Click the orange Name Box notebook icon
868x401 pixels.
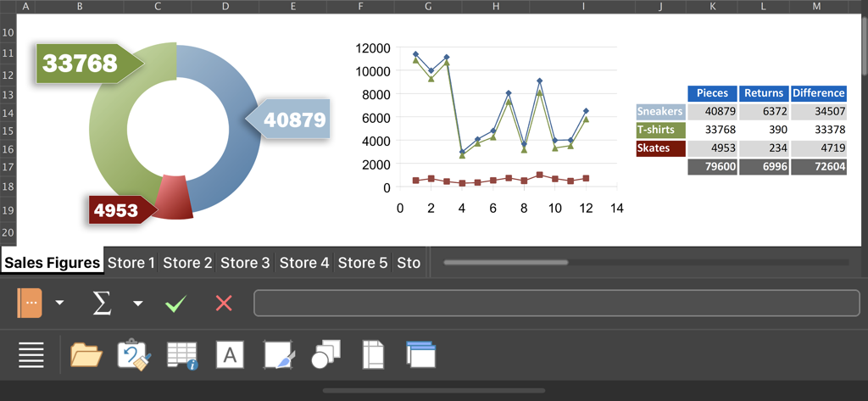click(x=30, y=303)
